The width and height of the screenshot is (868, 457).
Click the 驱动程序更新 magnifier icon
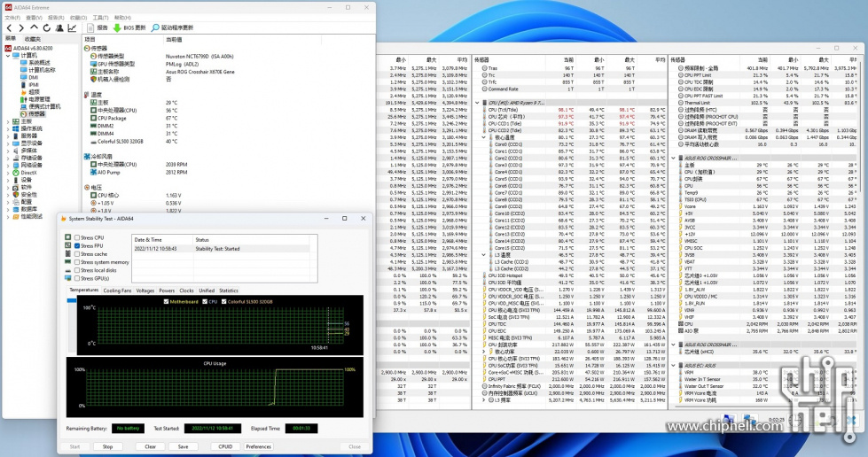(x=155, y=27)
